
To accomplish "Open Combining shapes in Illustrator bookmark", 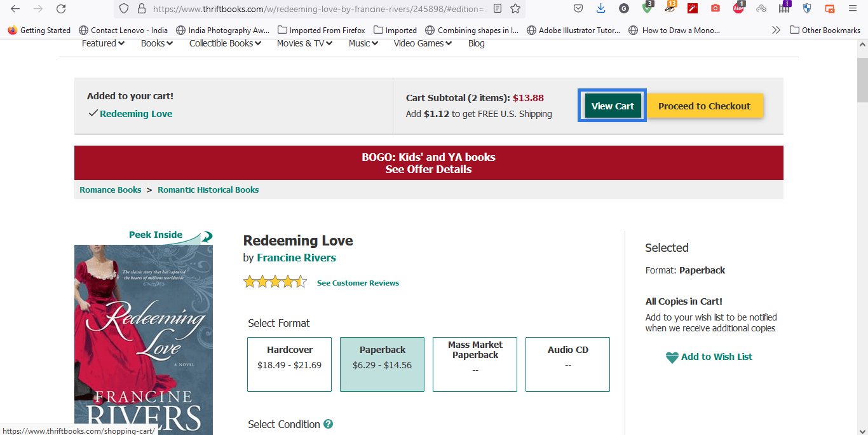I will coord(472,30).
